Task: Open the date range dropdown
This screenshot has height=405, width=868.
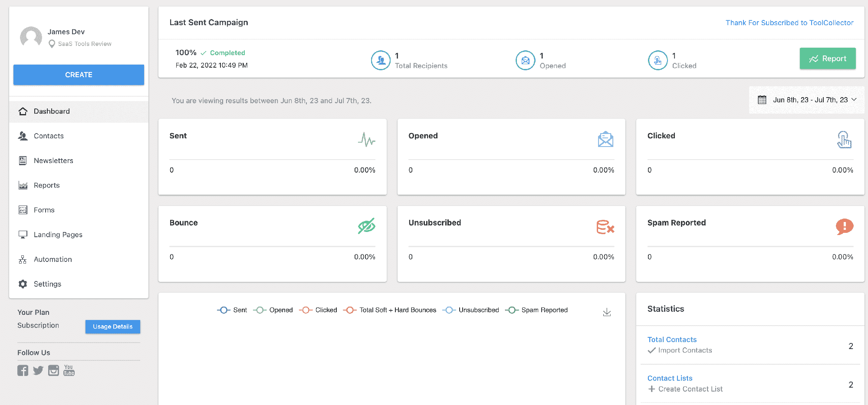Action: (807, 100)
